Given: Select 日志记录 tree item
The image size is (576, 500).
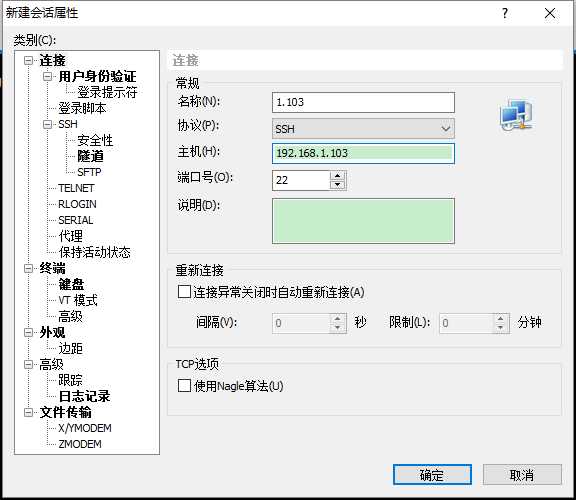Looking at the screenshot, I should [x=84, y=396].
